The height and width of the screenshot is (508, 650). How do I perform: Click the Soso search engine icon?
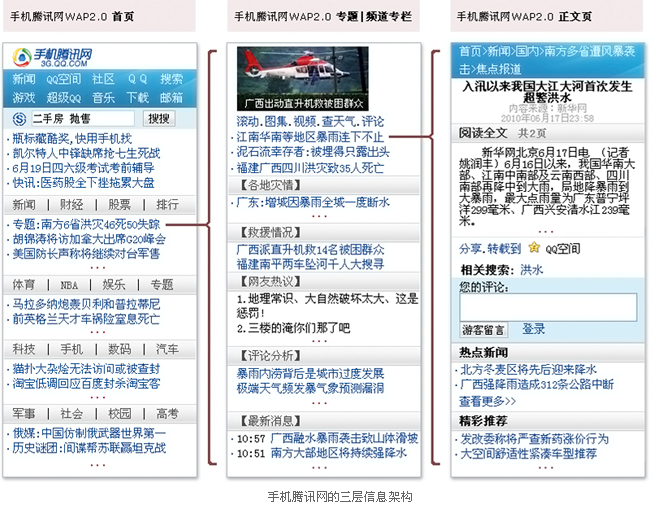[x=21, y=118]
